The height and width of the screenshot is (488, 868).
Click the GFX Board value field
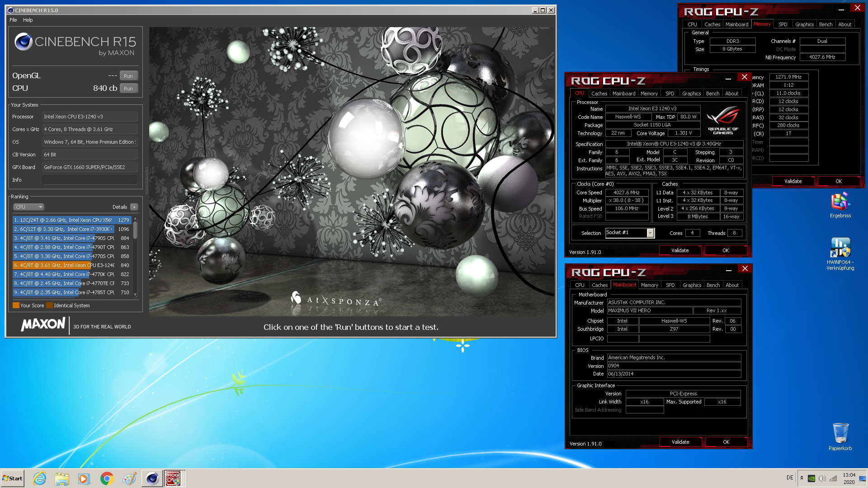coord(90,167)
